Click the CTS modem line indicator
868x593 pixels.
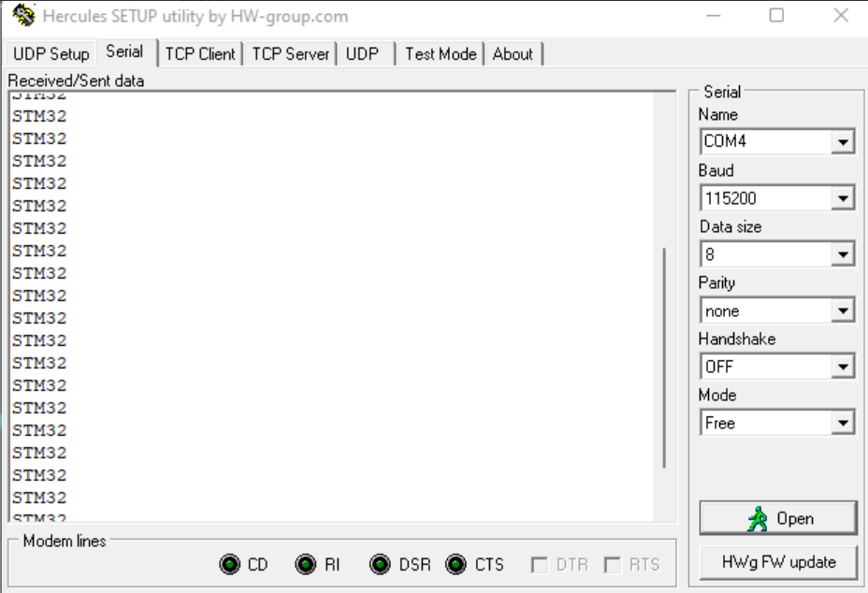[456, 564]
